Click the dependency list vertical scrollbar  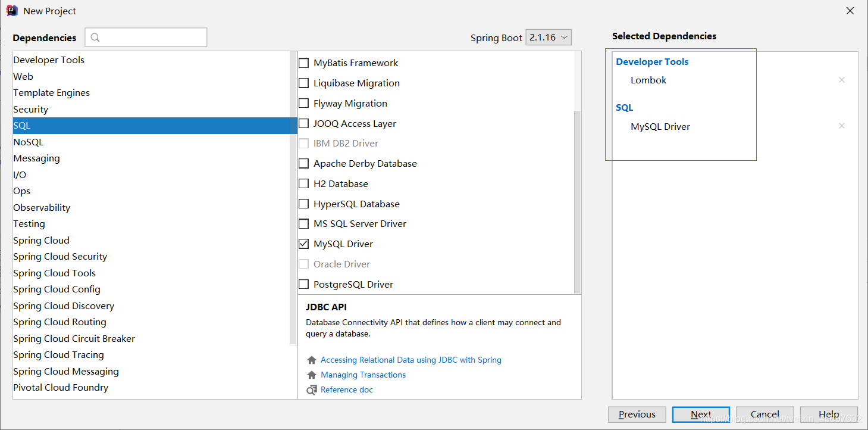click(x=578, y=202)
